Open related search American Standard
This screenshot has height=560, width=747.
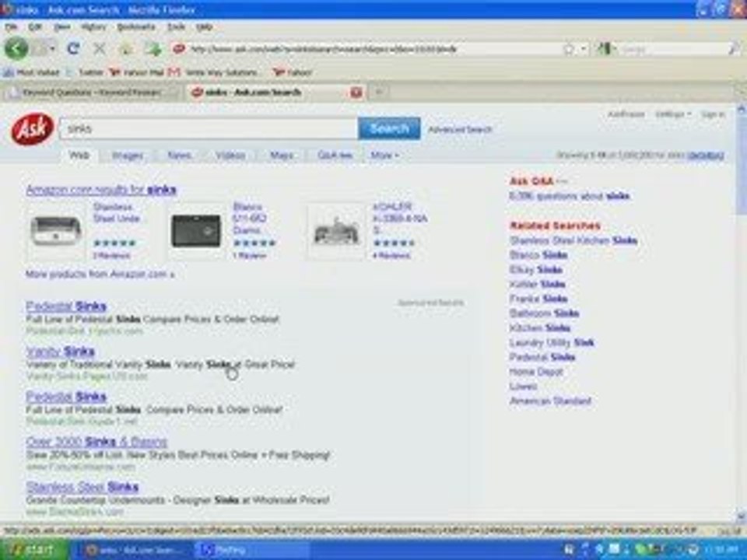click(550, 401)
